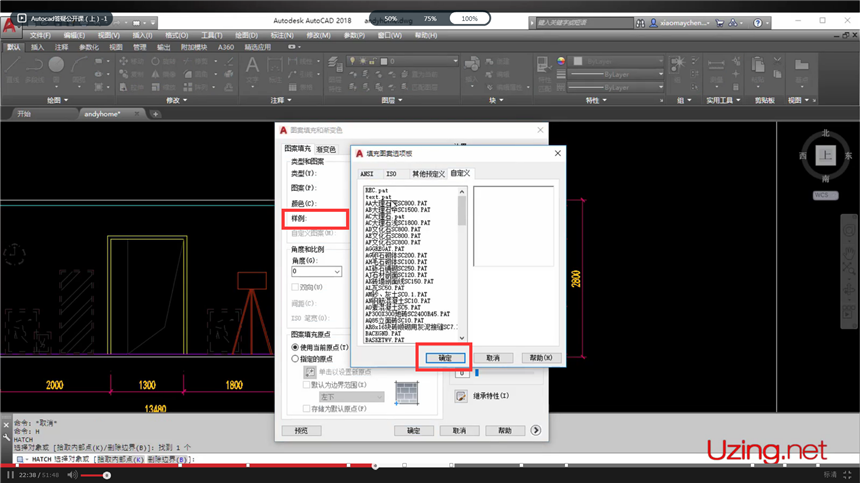The width and height of the screenshot is (860, 483).
Task: Click the inherit properties (继承特性) icon
Action: tap(461, 396)
